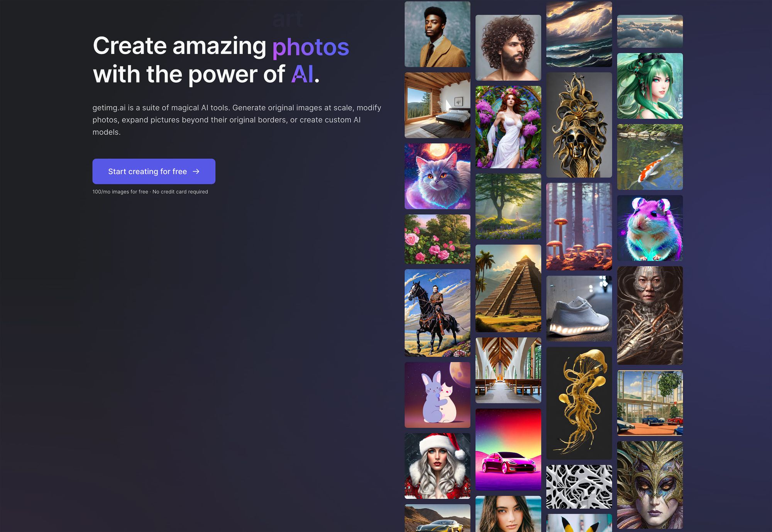Open the greenhouse with vintage cars image

coord(650,403)
